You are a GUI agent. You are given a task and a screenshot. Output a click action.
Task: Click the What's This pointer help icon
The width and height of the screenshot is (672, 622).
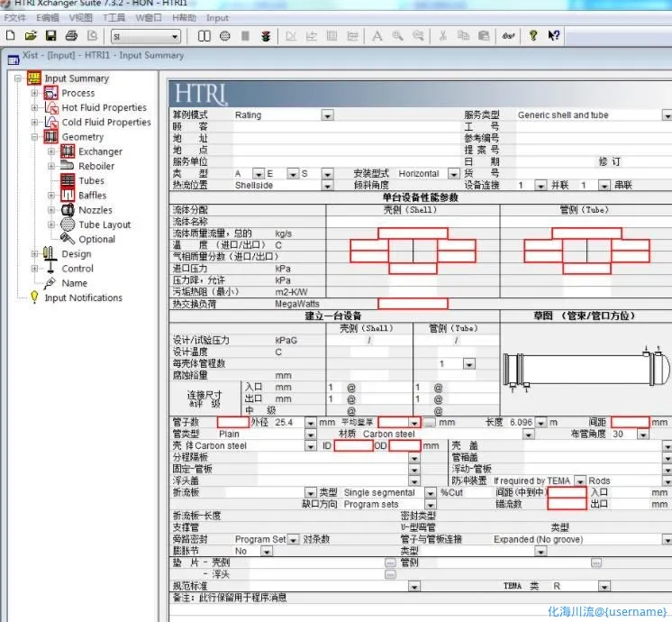[554, 35]
